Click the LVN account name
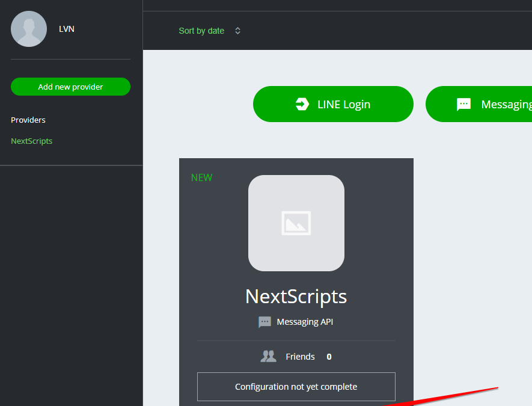This screenshot has width=532, height=406. [67, 29]
